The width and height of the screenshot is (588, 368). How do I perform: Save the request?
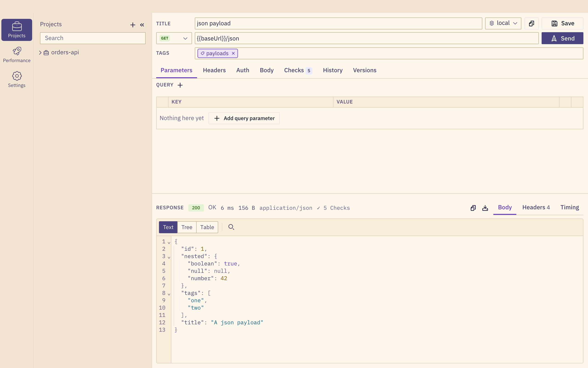point(562,23)
